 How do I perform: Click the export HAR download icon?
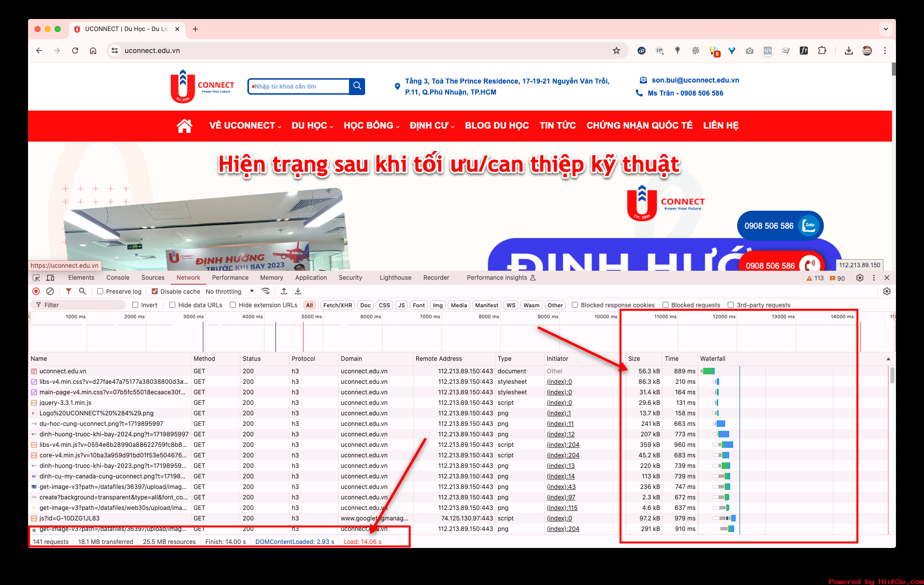pos(298,291)
